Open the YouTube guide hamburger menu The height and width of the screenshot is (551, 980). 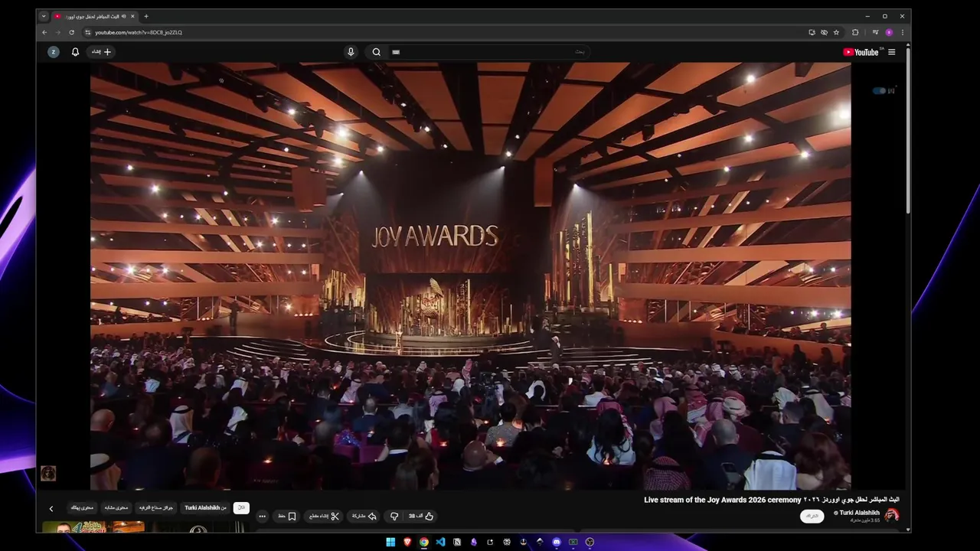(x=891, y=52)
